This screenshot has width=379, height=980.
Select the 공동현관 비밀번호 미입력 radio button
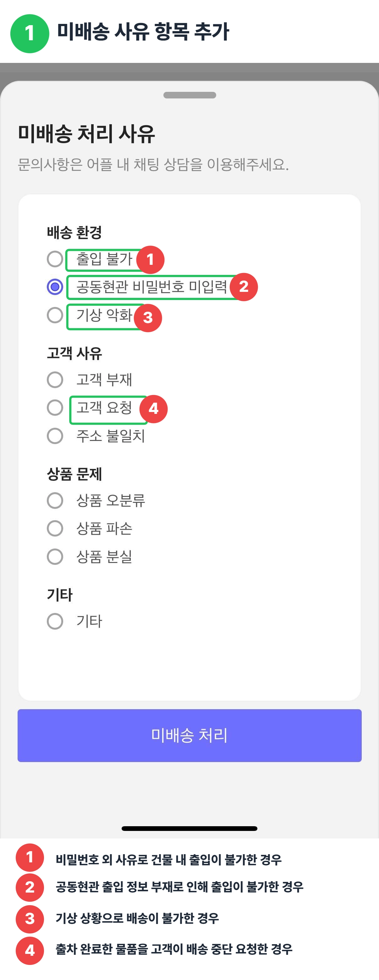(x=55, y=287)
